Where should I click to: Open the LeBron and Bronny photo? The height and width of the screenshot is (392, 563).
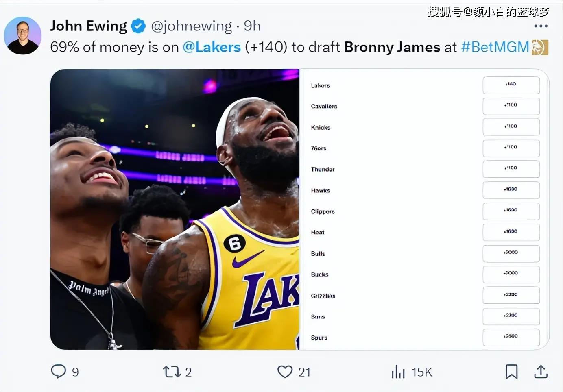(x=175, y=209)
